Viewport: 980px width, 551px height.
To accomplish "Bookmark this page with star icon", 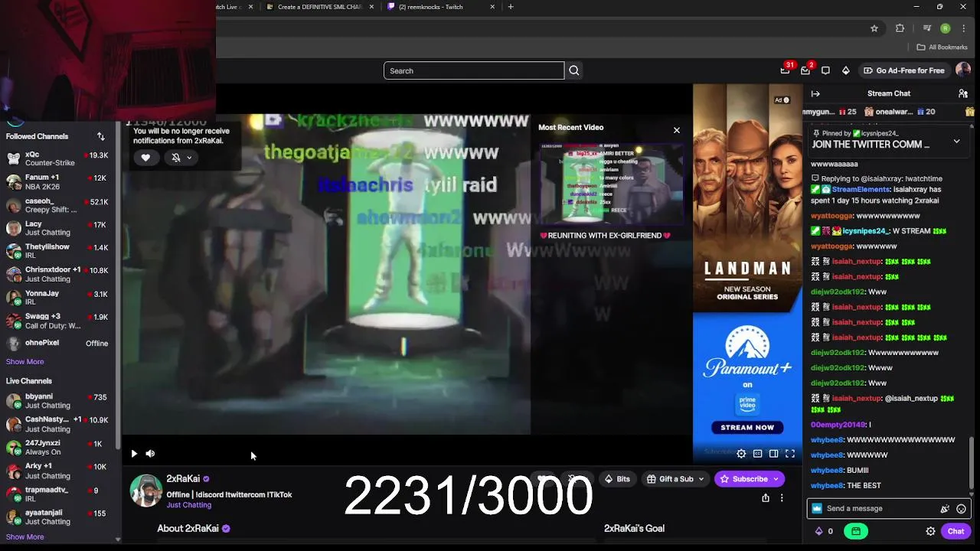I will [x=874, y=28].
